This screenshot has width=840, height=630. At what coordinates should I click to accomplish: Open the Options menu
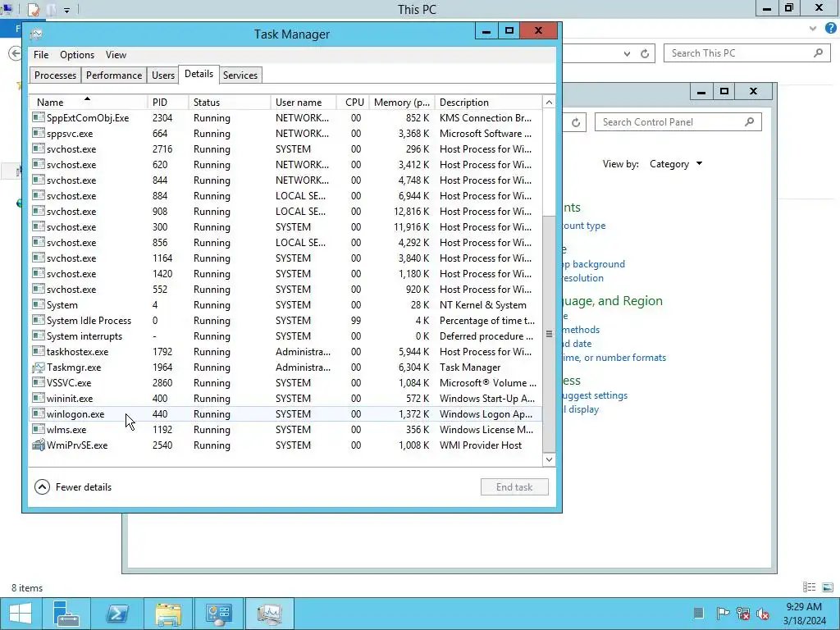pyautogui.click(x=77, y=55)
